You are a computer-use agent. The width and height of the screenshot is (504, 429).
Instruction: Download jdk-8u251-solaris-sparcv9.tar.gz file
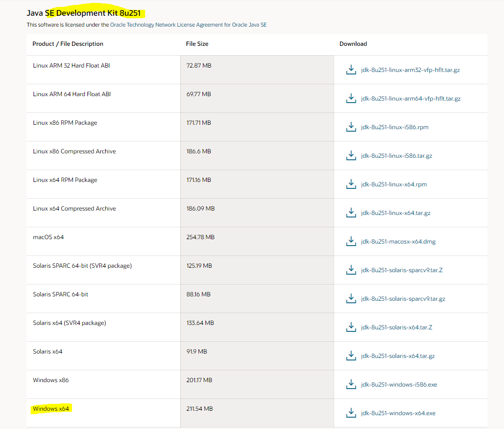[x=403, y=299]
